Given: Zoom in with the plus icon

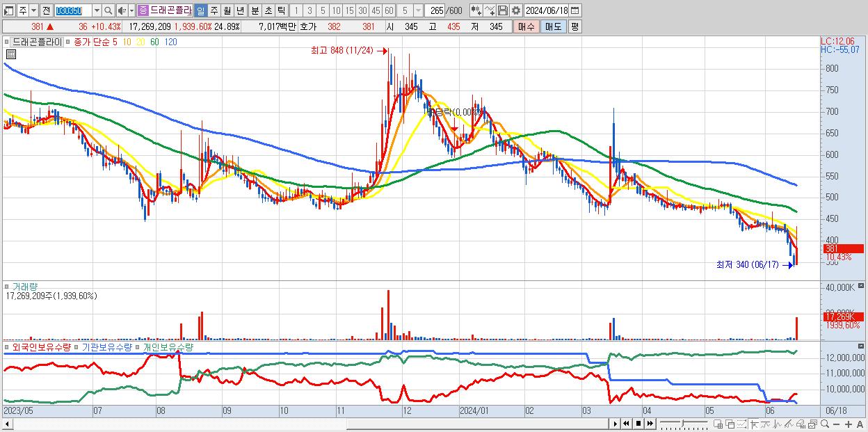Looking at the screenshot, I should click(849, 424).
